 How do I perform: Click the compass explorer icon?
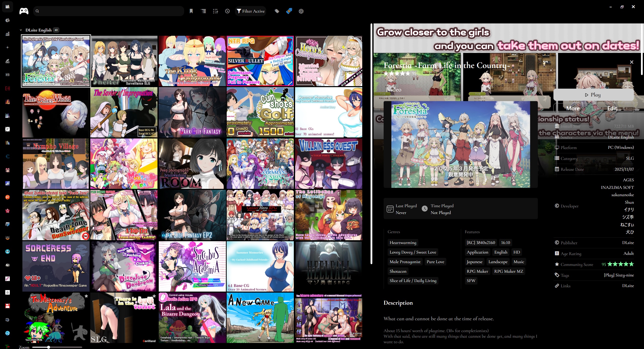tap(227, 11)
